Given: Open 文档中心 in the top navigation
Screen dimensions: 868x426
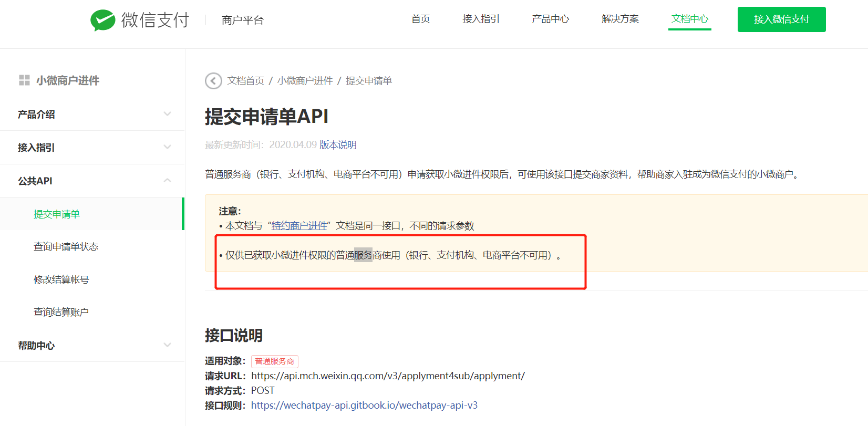Looking at the screenshot, I should click(690, 19).
